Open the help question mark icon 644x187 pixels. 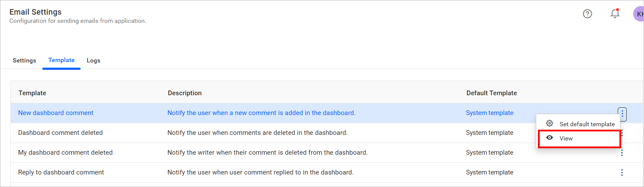(x=587, y=14)
